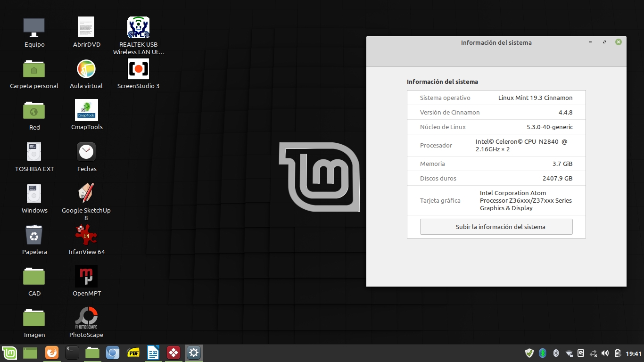Launch OpenMPT from the desktop

point(86,276)
